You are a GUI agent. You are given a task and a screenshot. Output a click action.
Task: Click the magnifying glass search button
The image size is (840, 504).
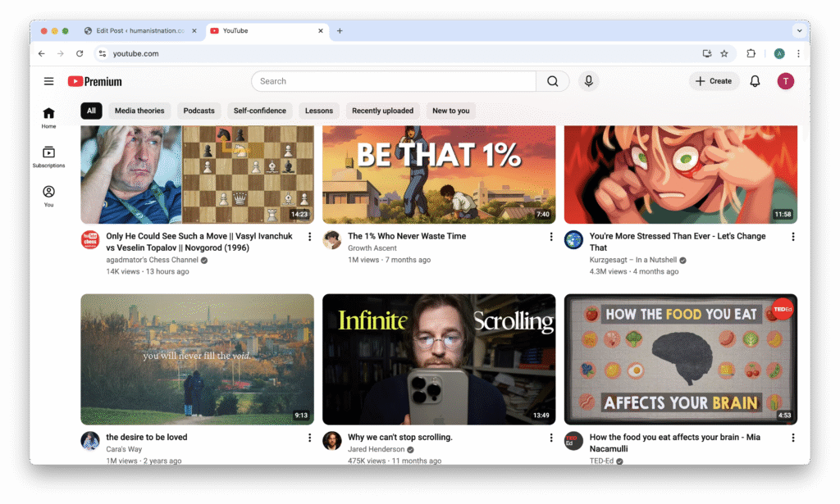pos(553,81)
